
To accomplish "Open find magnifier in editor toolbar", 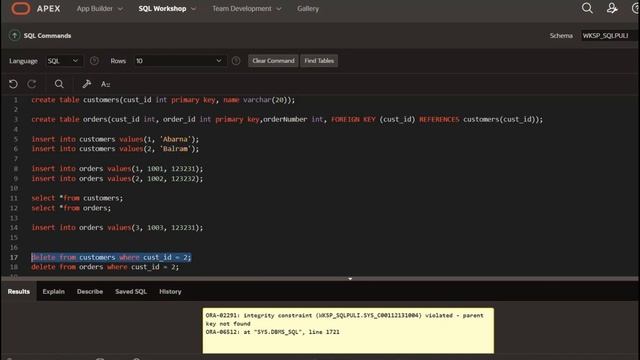I will [59, 84].
